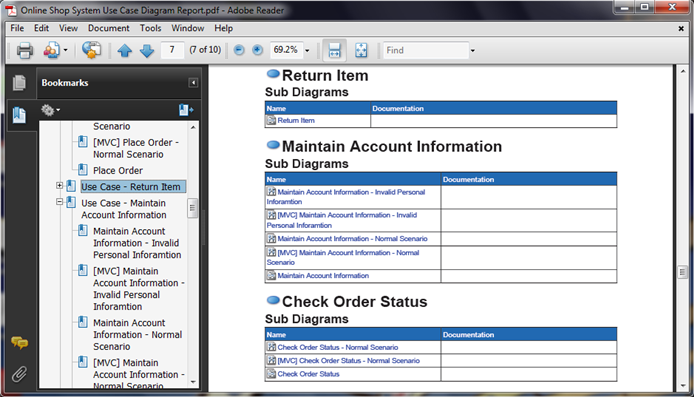Screen dimensions: 694x397
Task: Click the Check Order Status oval icon
Action: (273, 300)
